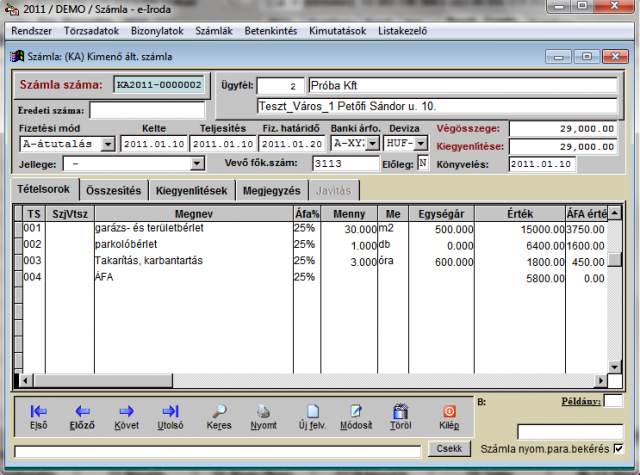Jump to next record with Követ

(x=127, y=416)
